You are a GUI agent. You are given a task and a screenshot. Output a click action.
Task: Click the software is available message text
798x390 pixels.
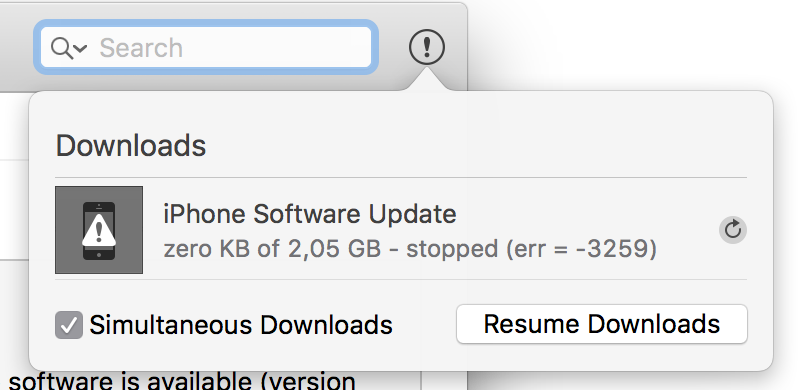click(182, 381)
